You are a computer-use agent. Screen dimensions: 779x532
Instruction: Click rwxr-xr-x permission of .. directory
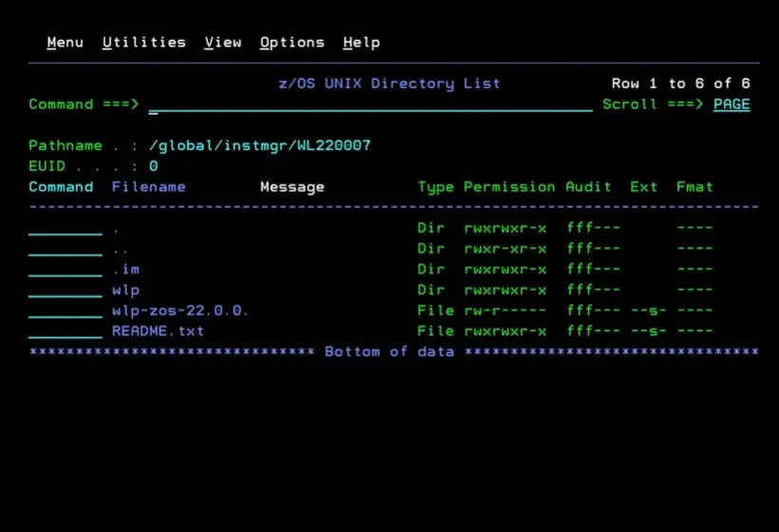tap(504, 249)
